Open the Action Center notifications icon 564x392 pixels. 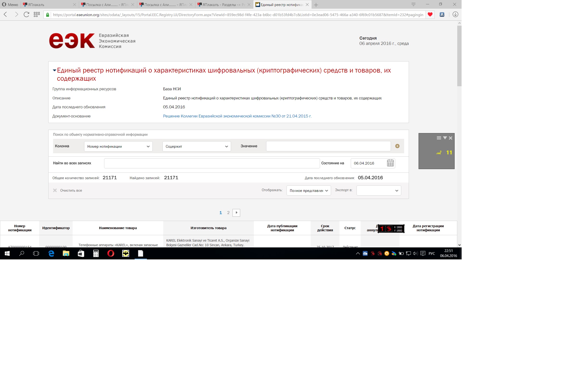[423, 253]
